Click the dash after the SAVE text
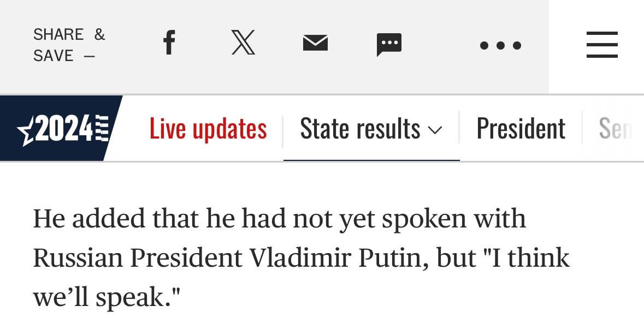The height and width of the screenshot is (336, 644). (x=89, y=56)
